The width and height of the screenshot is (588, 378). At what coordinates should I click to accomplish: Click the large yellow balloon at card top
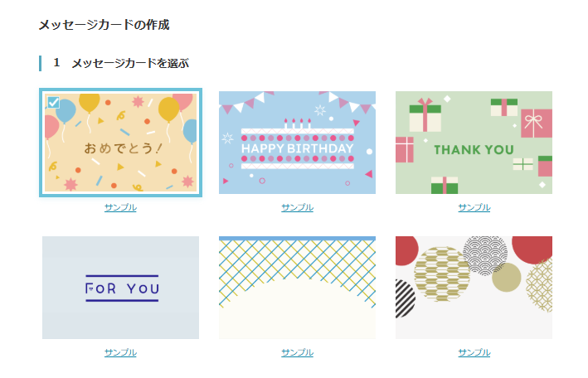tap(90, 103)
